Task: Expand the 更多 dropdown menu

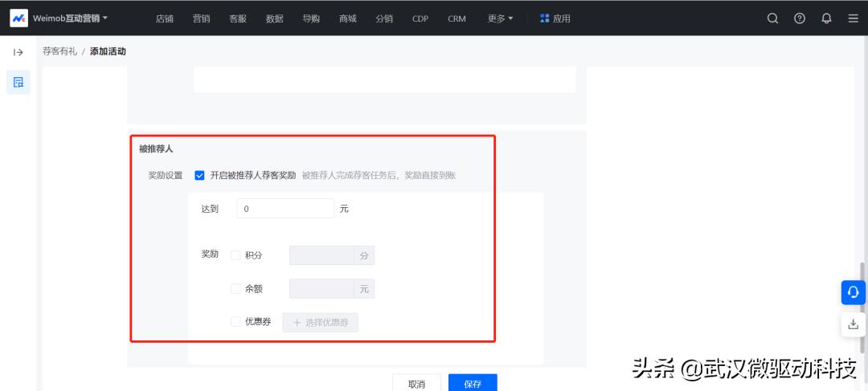Action: click(501, 18)
